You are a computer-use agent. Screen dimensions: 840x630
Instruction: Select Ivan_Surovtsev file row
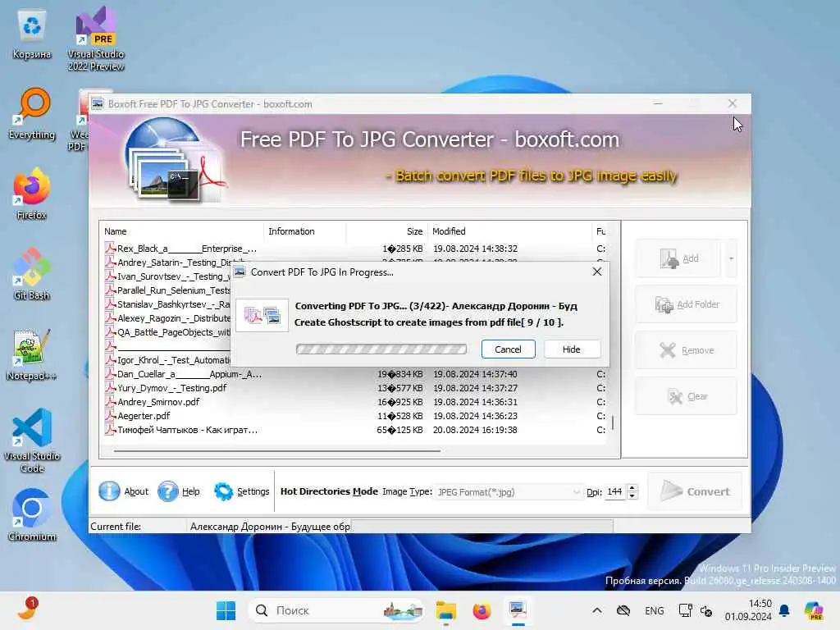pyautogui.click(x=167, y=276)
